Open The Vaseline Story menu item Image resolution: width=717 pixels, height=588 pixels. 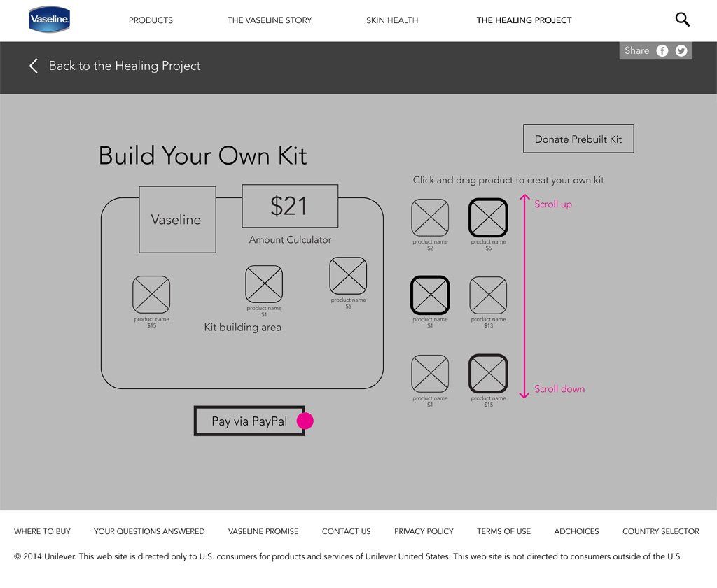[x=270, y=20]
